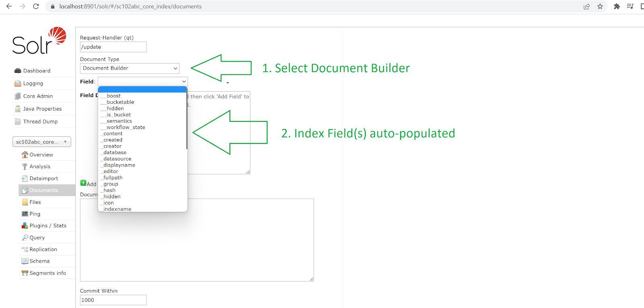Click the Dataimport icon

pyautogui.click(x=25, y=178)
